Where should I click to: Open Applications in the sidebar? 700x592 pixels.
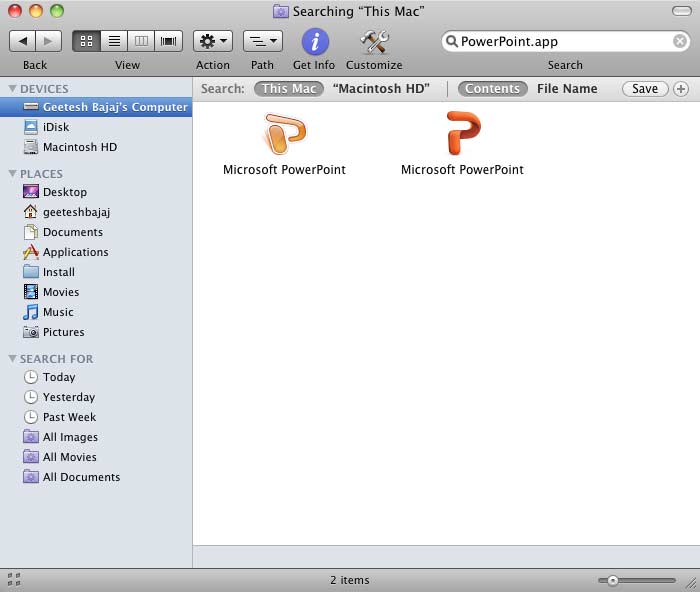[x=96, y=252]
